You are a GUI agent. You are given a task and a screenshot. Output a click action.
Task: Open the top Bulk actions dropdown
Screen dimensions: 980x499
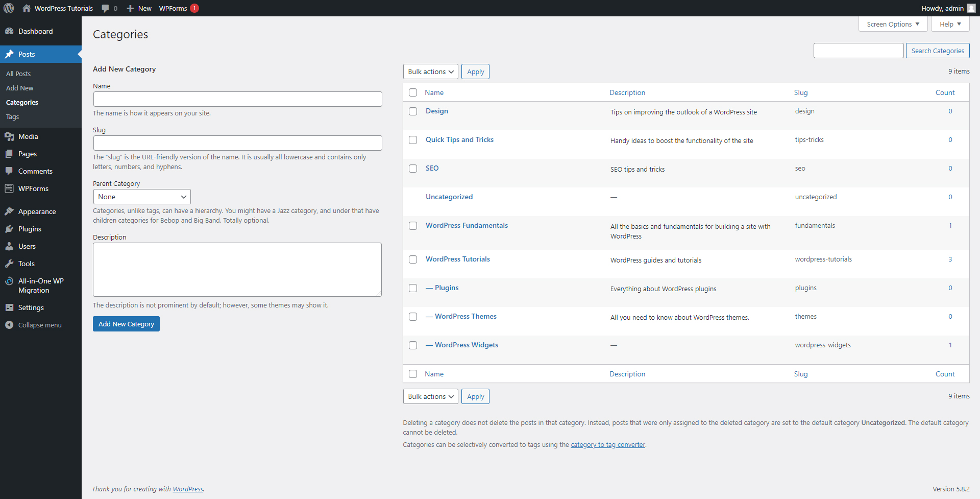(x=430, y=72)
